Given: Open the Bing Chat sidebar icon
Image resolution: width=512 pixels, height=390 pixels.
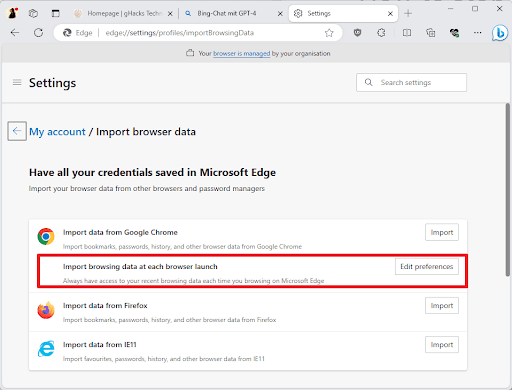Looking at the screenshot, I should [x=500, y=33].
